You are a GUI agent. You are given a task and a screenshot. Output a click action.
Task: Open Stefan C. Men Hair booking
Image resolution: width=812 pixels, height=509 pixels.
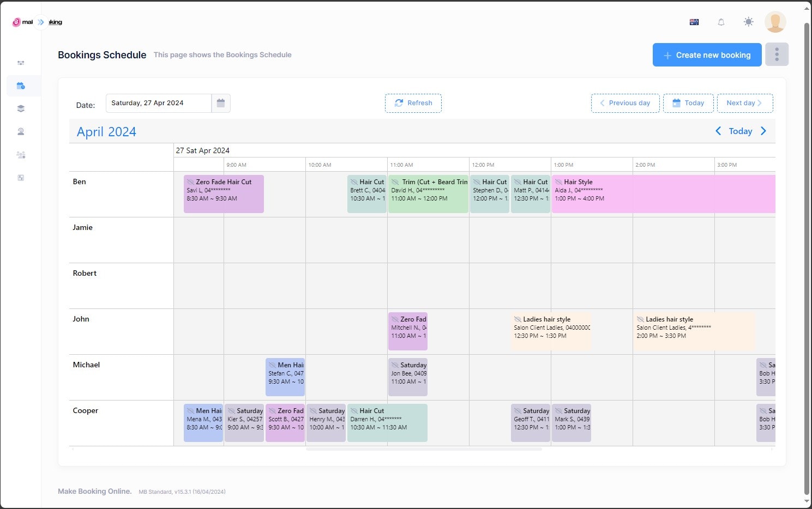click(285, 377)
